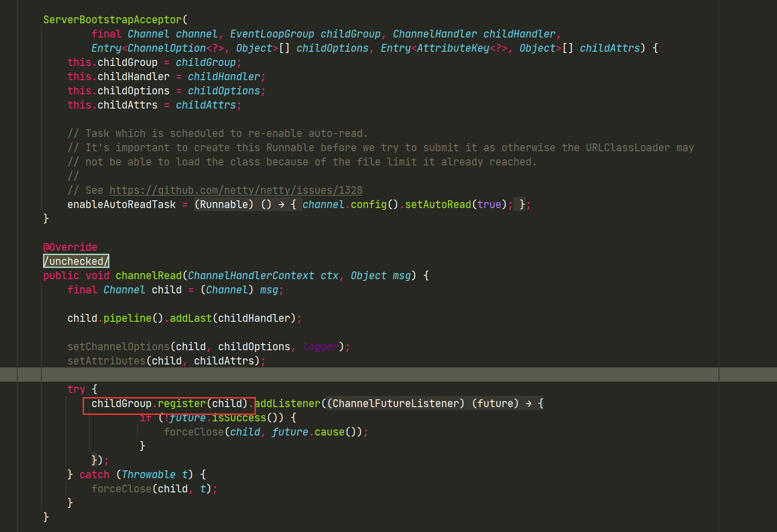Click the catch keyword

[x=94, y=474]
